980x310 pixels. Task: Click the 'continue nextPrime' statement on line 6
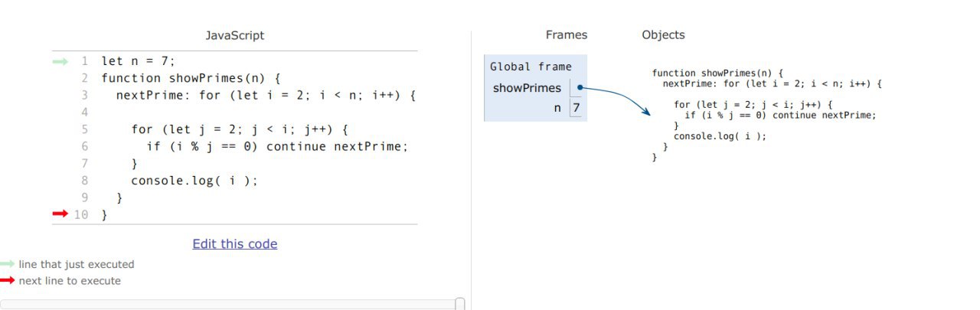[337, 146]
